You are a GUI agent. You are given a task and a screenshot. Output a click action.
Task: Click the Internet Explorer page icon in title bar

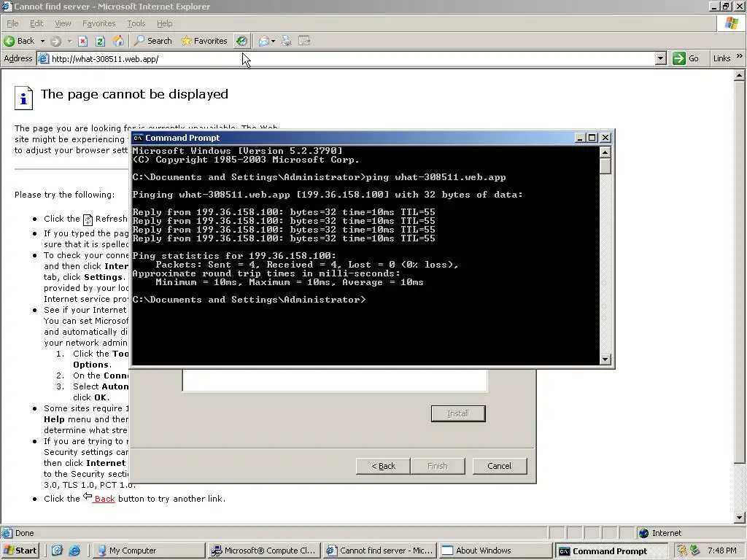(7, 6)
